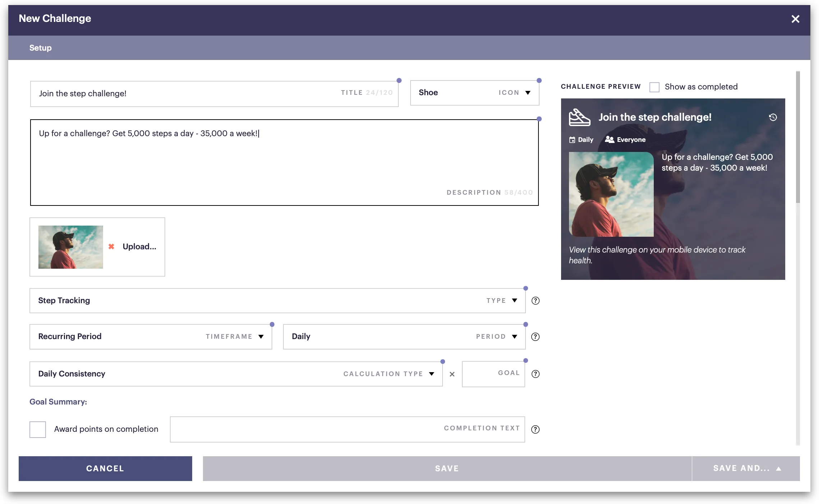
Task: Click the title input field
Action: click(214, 94)
